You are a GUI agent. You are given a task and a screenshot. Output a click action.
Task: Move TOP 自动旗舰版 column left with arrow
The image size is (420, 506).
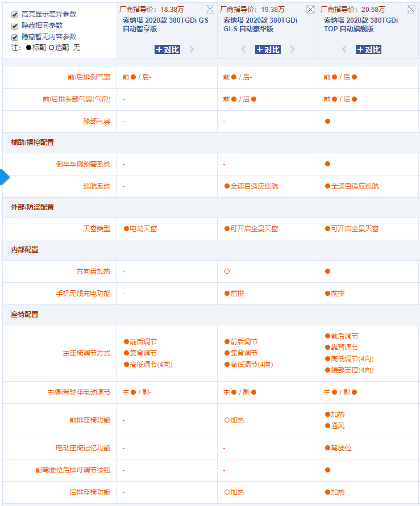click(x=344, y=49)
